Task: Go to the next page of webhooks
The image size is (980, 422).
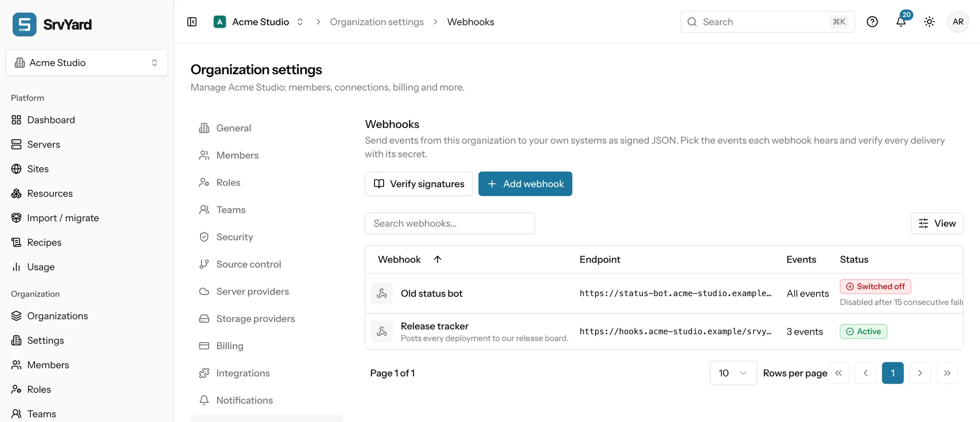Action: coord(920,373)
